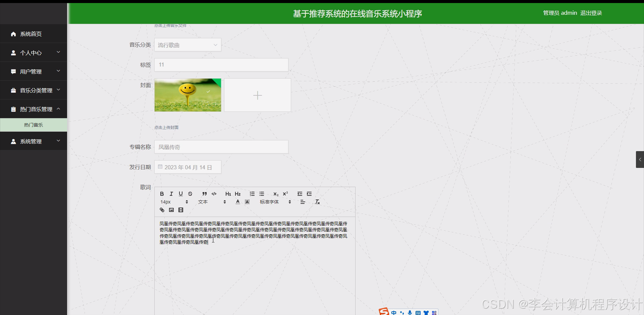Click the 标签 input field containing 11
Image resolution: width=644 pixels, height=315 pixels.
point(221,64)
